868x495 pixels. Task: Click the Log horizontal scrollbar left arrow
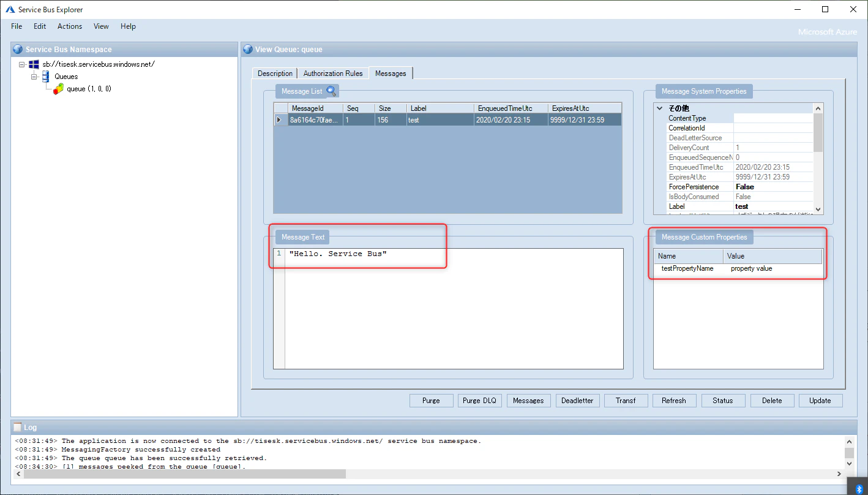(18, 474)
